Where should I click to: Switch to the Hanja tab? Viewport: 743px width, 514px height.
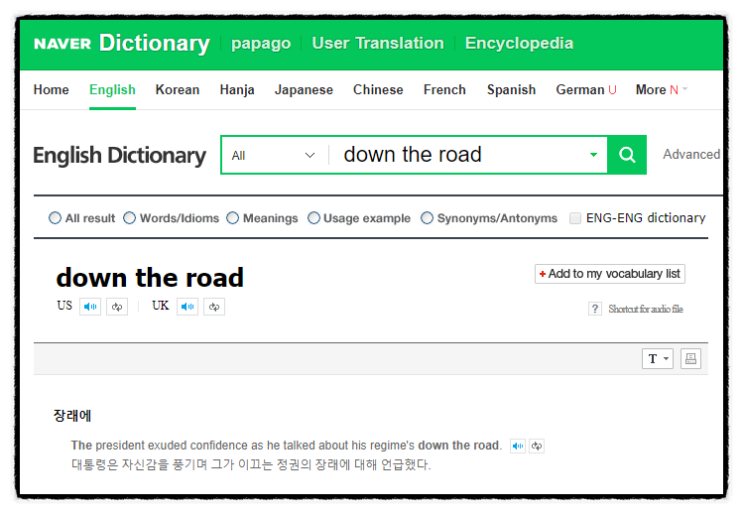237,90
